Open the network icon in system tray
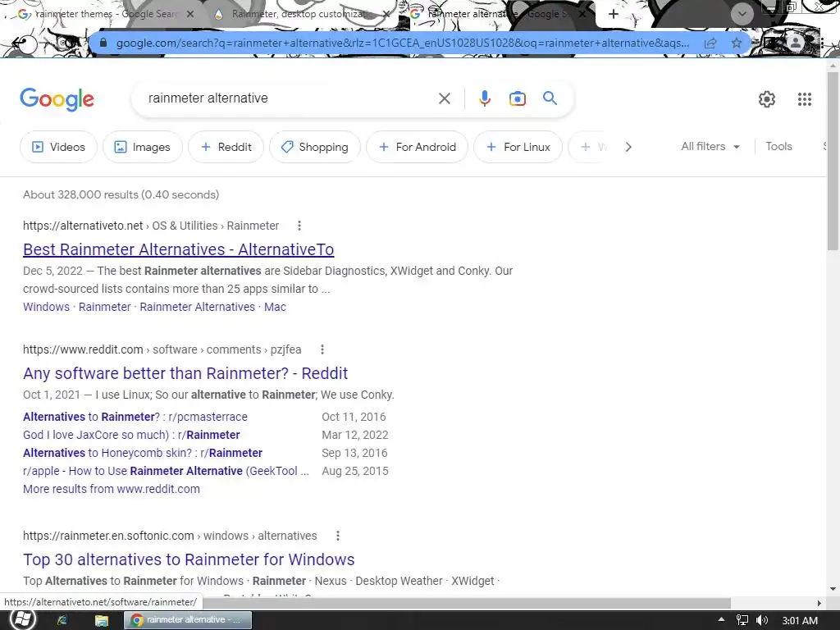 point(742,620)
